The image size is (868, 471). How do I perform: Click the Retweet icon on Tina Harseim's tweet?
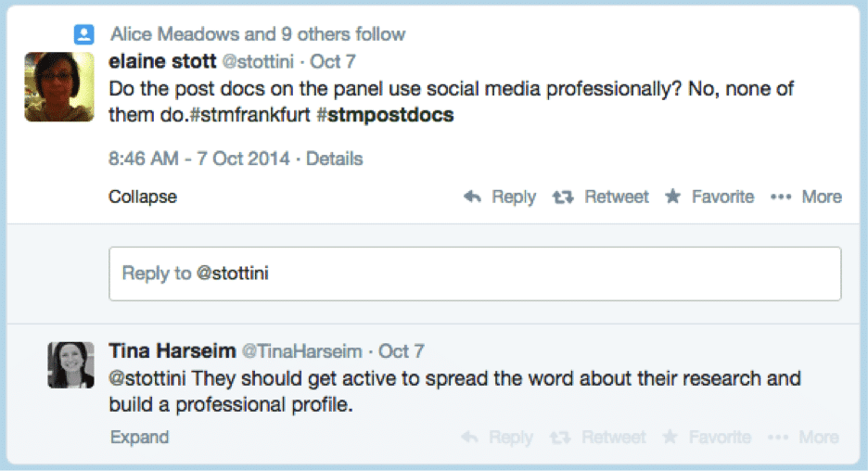tap(560, 438)
